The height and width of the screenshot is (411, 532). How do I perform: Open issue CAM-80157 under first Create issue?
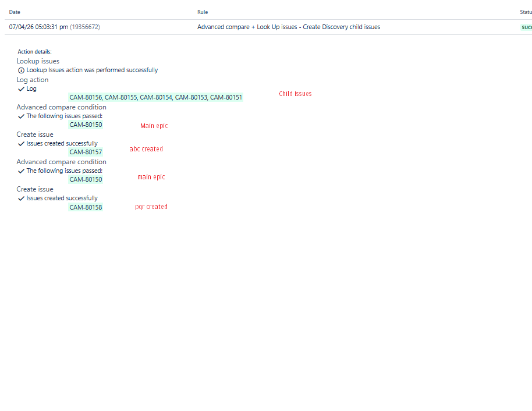[85, 152]
